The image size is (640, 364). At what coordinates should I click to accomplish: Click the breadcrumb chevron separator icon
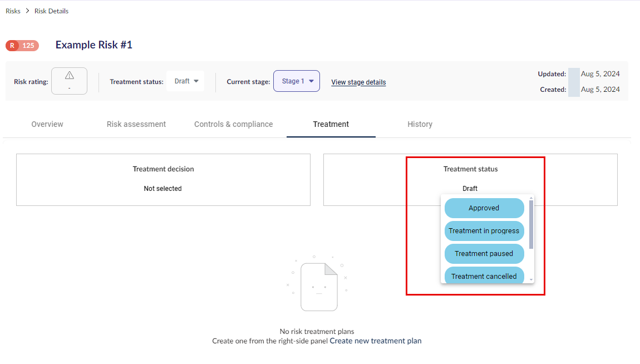27,11
